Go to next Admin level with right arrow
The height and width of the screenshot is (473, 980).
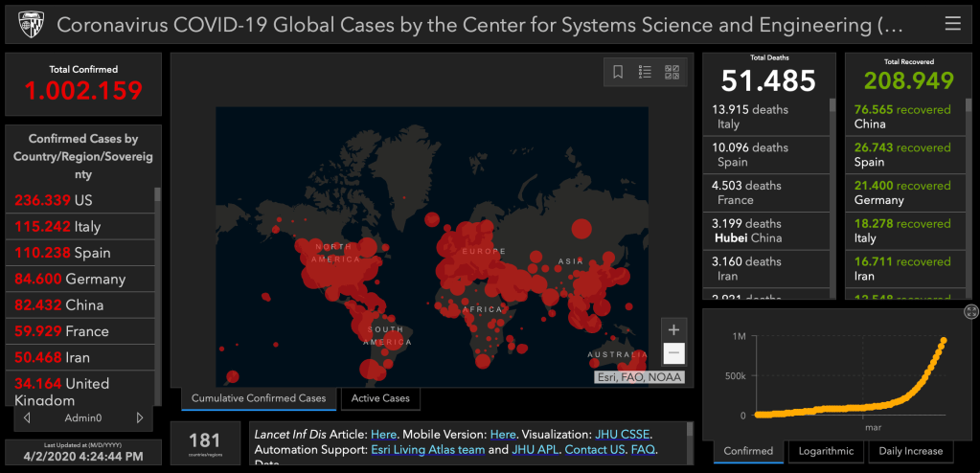click(140, 418)
